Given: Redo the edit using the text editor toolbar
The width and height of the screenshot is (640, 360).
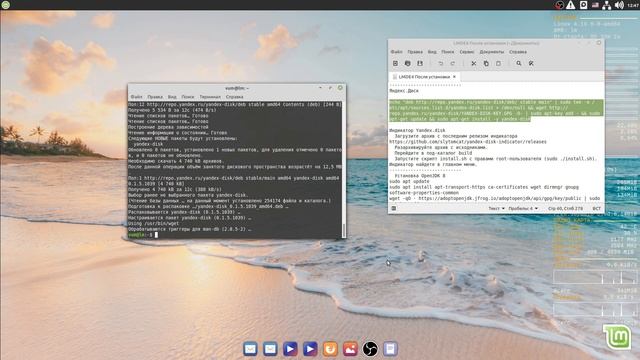Looking at the screenshot, I should click(x=453, y=63).
